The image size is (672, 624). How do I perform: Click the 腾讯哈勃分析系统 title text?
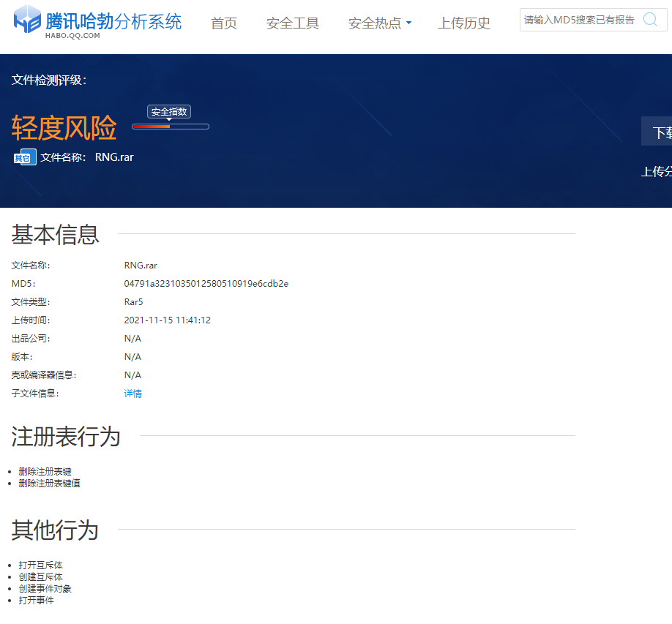pyautogui.click(x=113, y=20)
